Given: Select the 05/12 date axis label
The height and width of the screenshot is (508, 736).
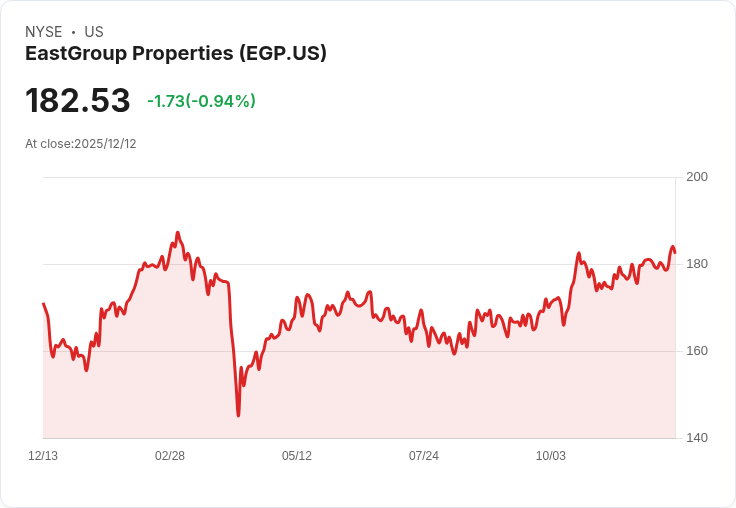Looking at the screenshot, I should [297, 456].
